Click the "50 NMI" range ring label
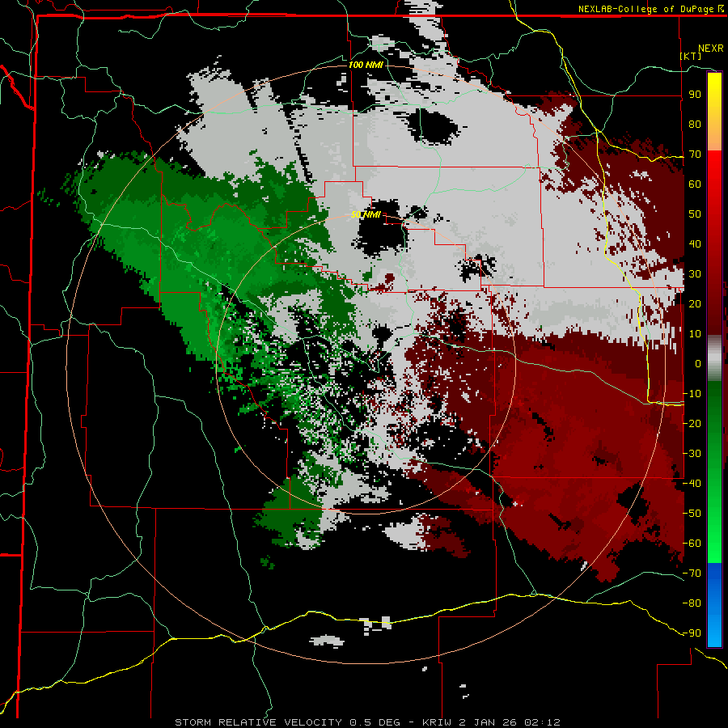 [x=366, y=214]
